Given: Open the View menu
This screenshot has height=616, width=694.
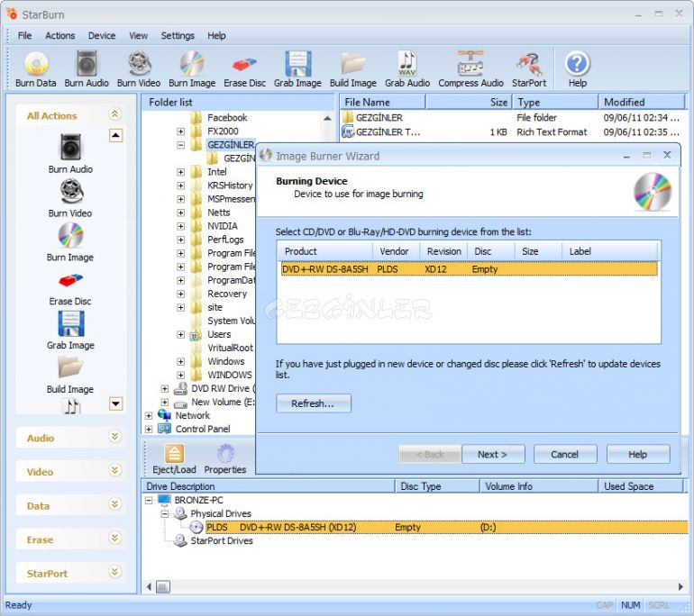Looking at the screenshot, I should 138,35.
